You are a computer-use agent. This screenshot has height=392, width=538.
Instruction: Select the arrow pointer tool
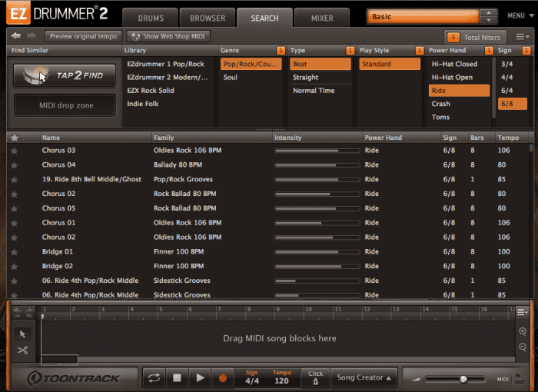pyautogui.click(x=22, y=334)
